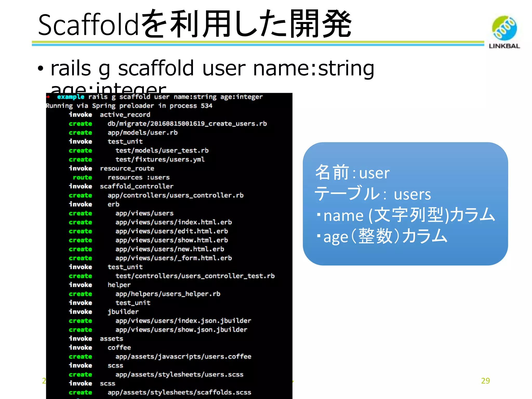Image resolution: width=532 pixels, height=399 pixels.
Task: Click 'Running via Spring preloader in process 534'
Action: 129,106
